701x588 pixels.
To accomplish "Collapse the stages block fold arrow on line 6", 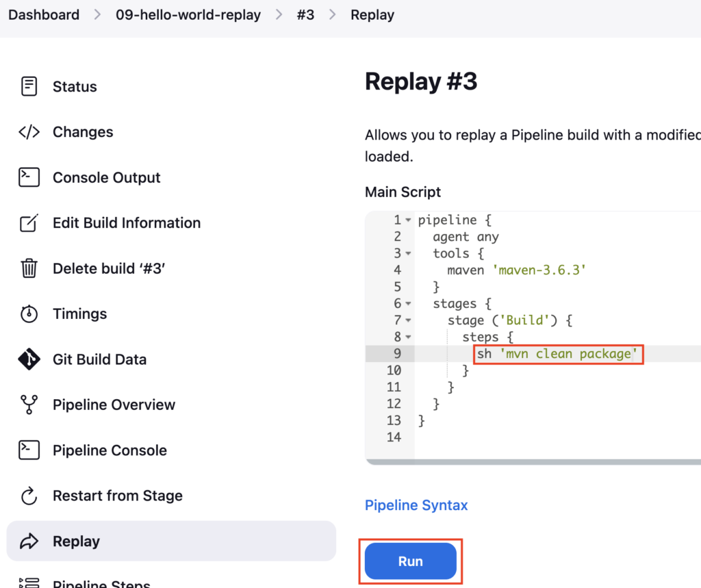I will click(x=408, y=304).
